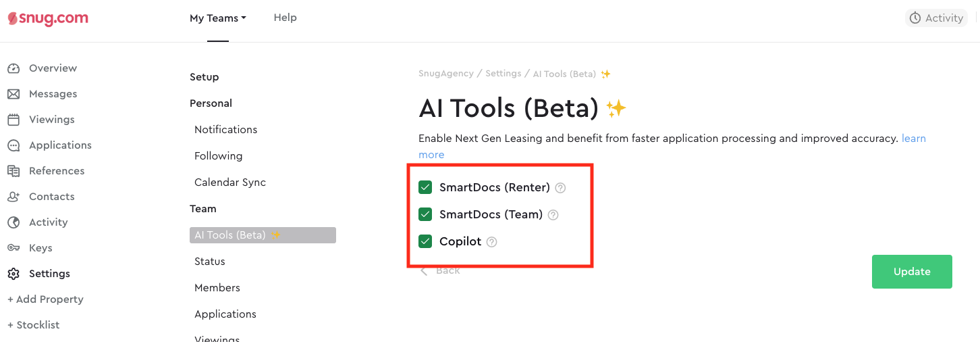Go to Overview in sidebar

(x=53, y=68)
